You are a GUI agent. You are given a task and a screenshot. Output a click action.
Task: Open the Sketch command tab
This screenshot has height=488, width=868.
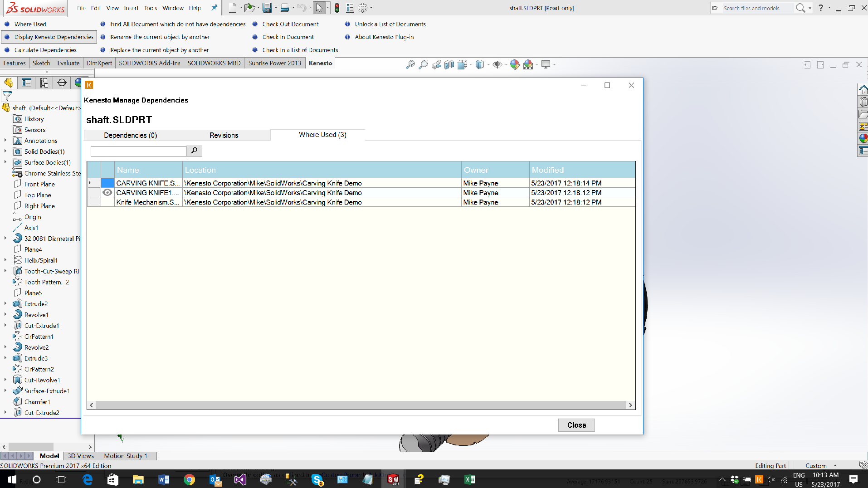41,63
